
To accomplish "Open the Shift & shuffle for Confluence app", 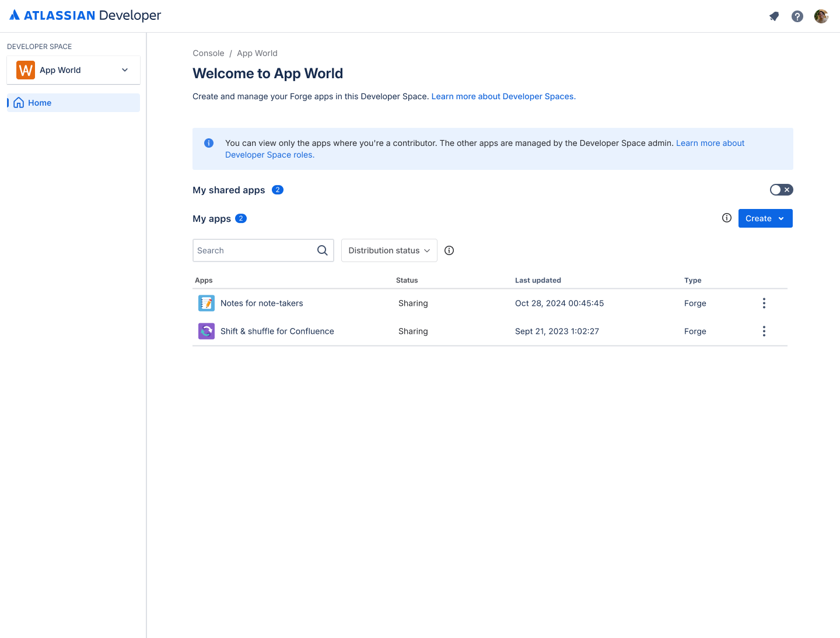I will [277, 331].
